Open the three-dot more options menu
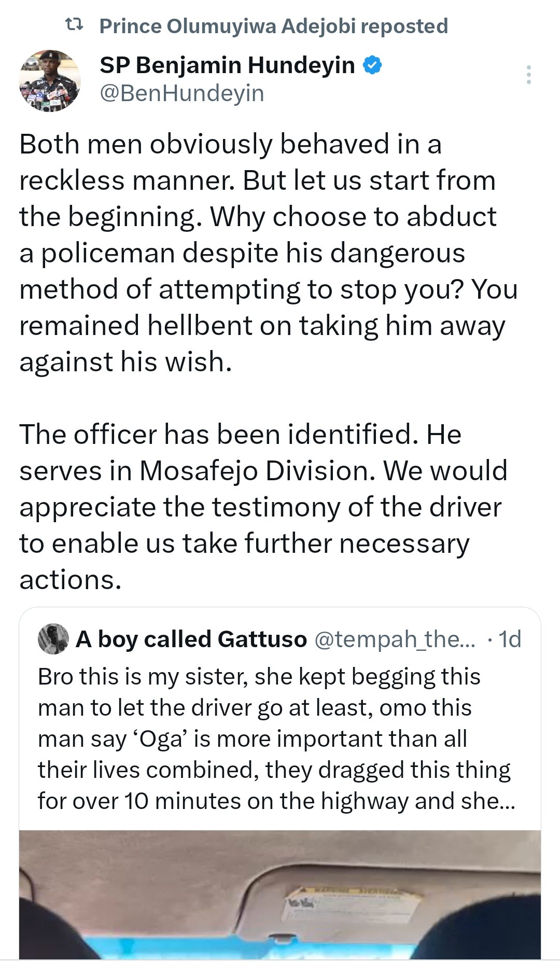This screenshot has width=560, height=976. [x=528, y=75]
